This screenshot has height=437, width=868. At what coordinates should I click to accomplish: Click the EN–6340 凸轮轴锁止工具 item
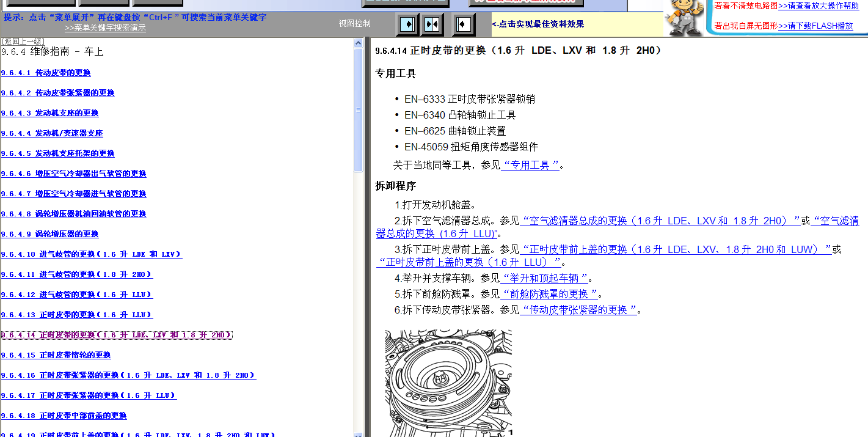[x=460, y=115]
